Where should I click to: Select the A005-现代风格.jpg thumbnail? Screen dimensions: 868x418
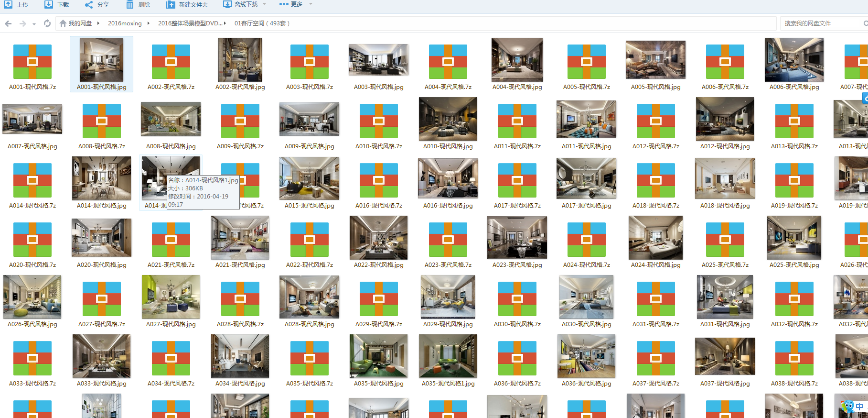[655, 60]
